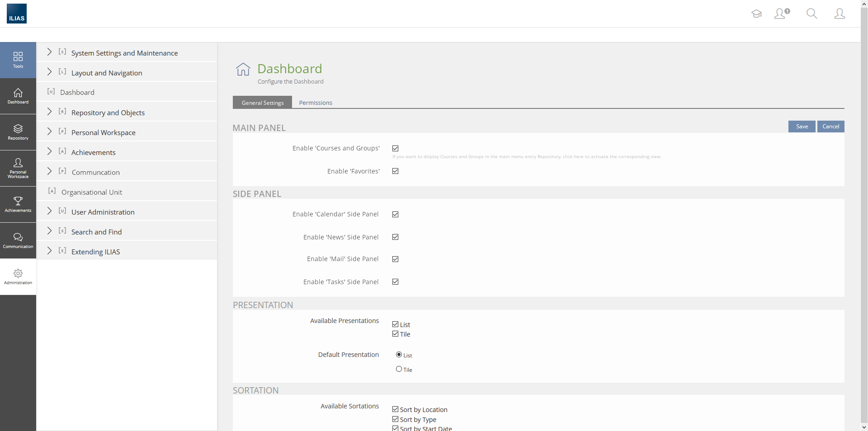
Task: Open the user avatar menu icon
Action: pos(839,14)
